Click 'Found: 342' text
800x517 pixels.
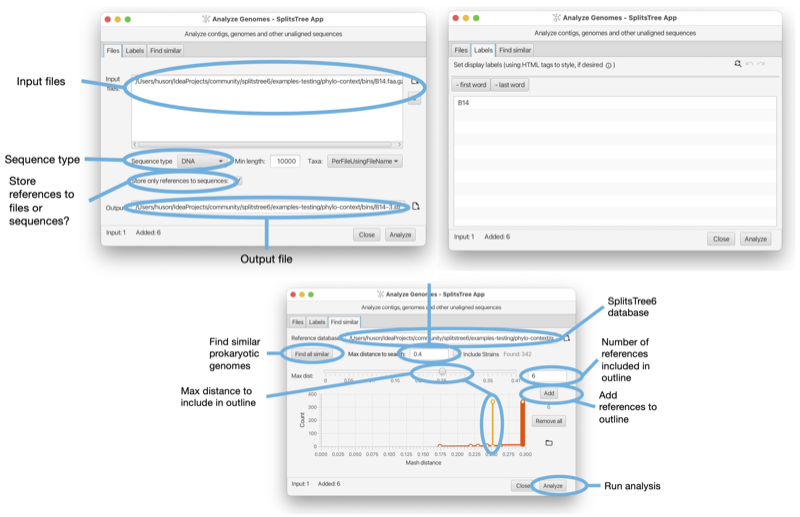click(x=517, y=354)
